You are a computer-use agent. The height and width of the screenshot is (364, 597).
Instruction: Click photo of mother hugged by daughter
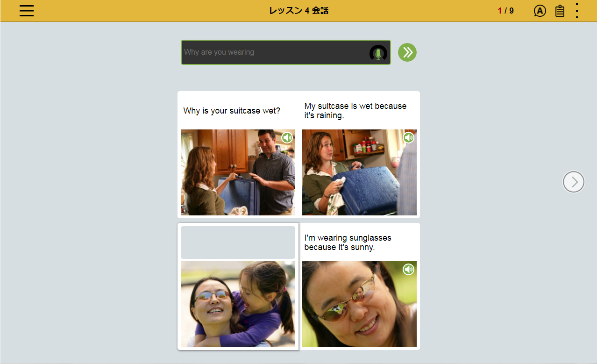coord(238,304)
